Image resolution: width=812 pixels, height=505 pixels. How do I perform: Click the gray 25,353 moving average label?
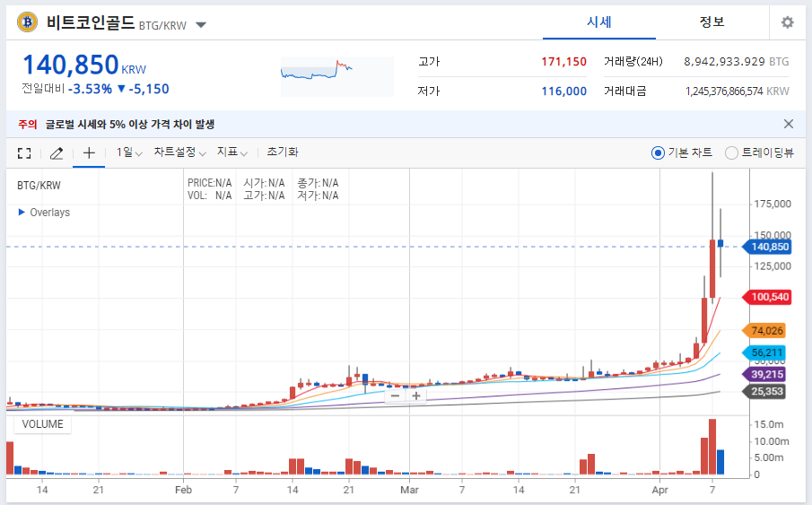(x=766, y=392)
